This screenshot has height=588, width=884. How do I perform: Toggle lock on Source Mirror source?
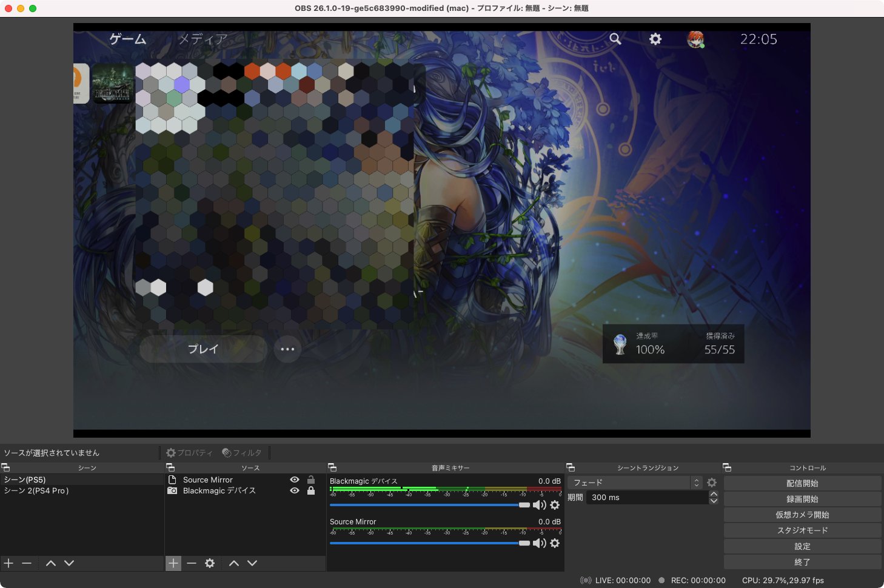coord(311,479)
